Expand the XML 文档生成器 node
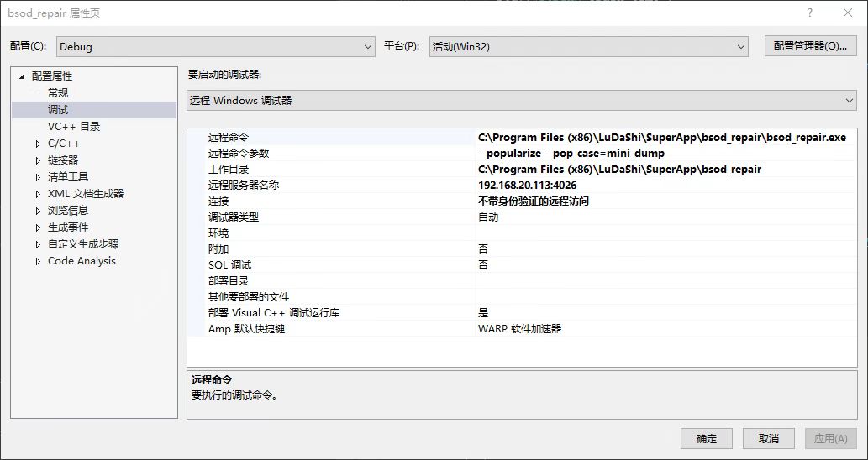 pyautogui.click(x=38, y=194)
